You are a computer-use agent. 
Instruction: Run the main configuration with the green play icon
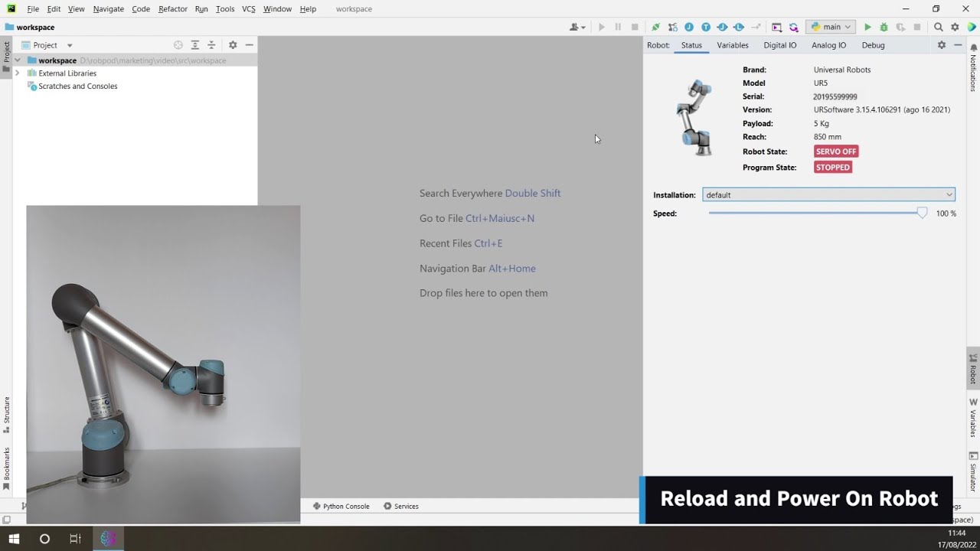click(867, 27)
